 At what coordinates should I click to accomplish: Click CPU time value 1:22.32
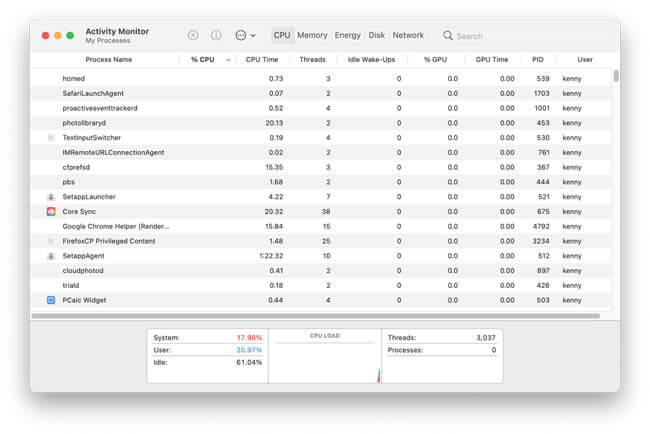271,256
